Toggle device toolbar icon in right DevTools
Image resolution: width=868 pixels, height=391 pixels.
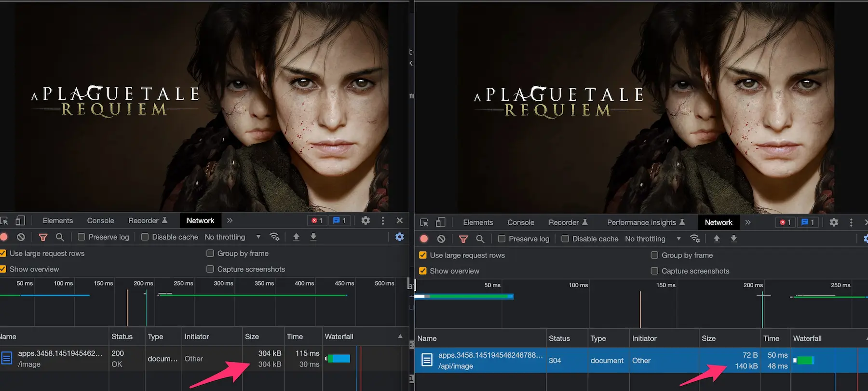point(441,222)
